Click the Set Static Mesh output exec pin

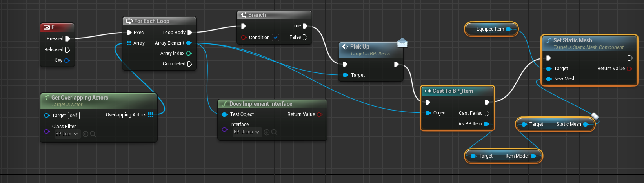[630, 58]
